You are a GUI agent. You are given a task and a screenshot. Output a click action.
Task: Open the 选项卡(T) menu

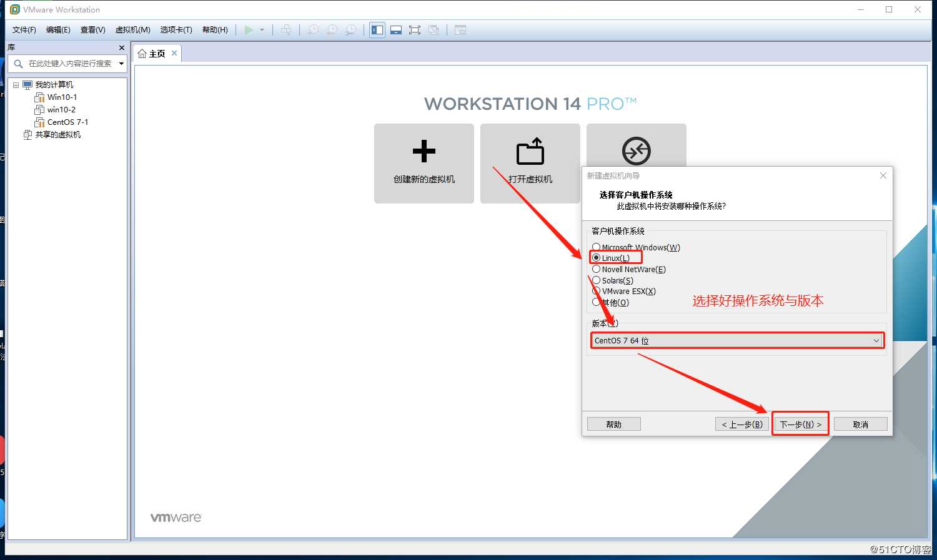176,30
